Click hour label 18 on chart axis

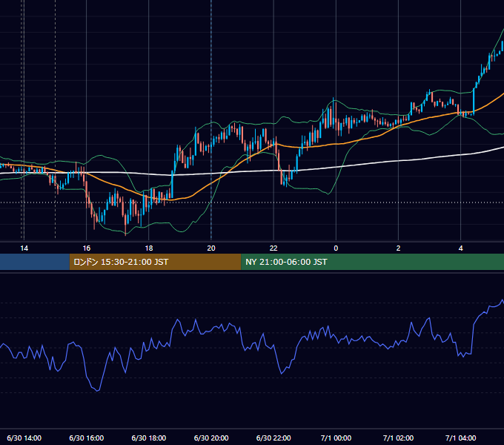coord(149,248)
